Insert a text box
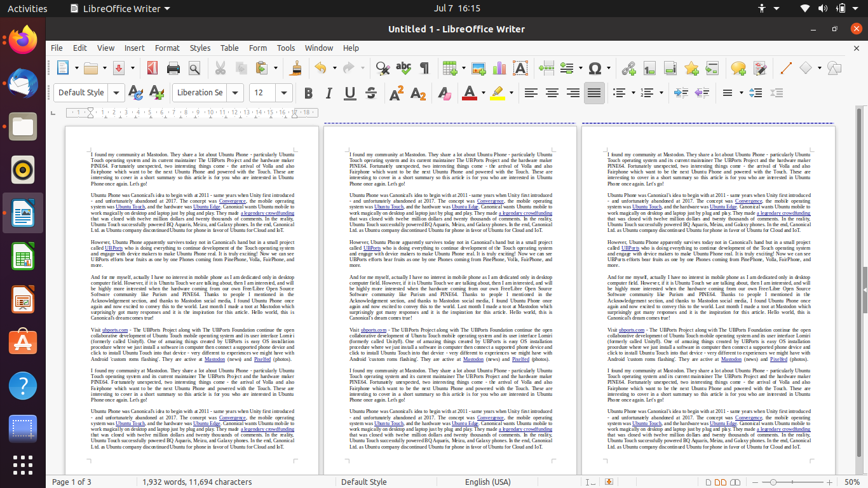The height and width of the screenshot is (488, 868). [519, 67]
